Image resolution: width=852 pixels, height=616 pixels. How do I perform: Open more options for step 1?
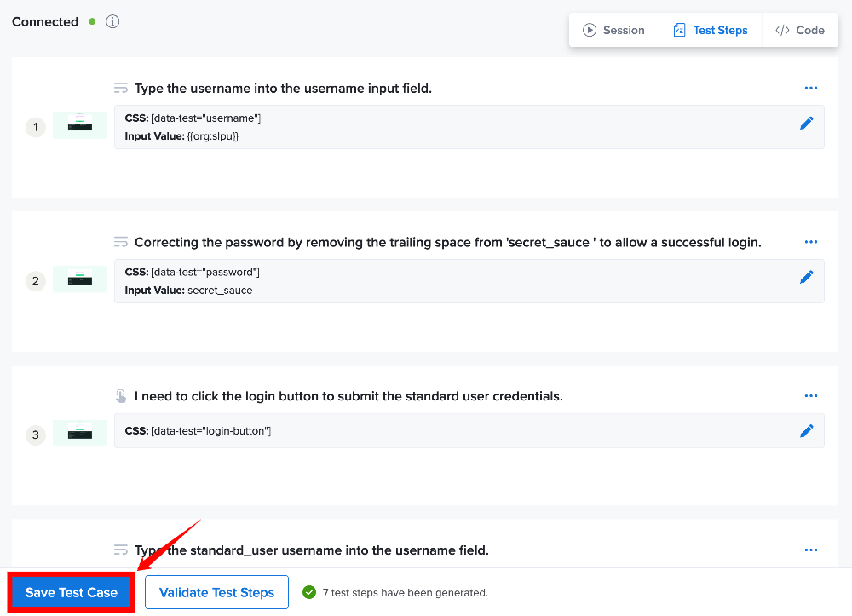pos(811,88)
